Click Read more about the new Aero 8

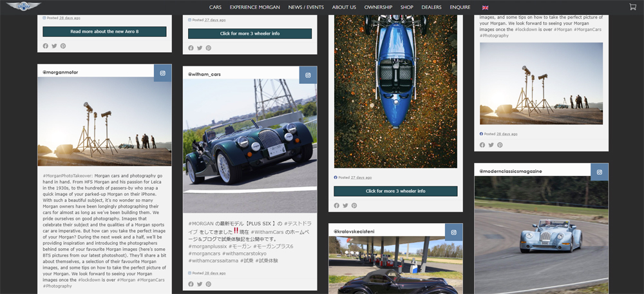point(105,32)
